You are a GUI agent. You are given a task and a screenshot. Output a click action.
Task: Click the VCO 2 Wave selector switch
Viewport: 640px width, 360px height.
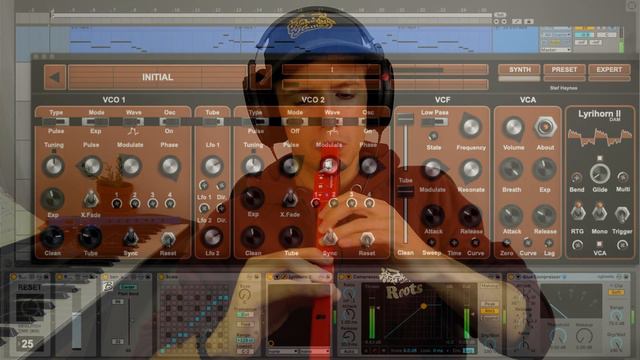pyautogui.click(x=333, y=122)
